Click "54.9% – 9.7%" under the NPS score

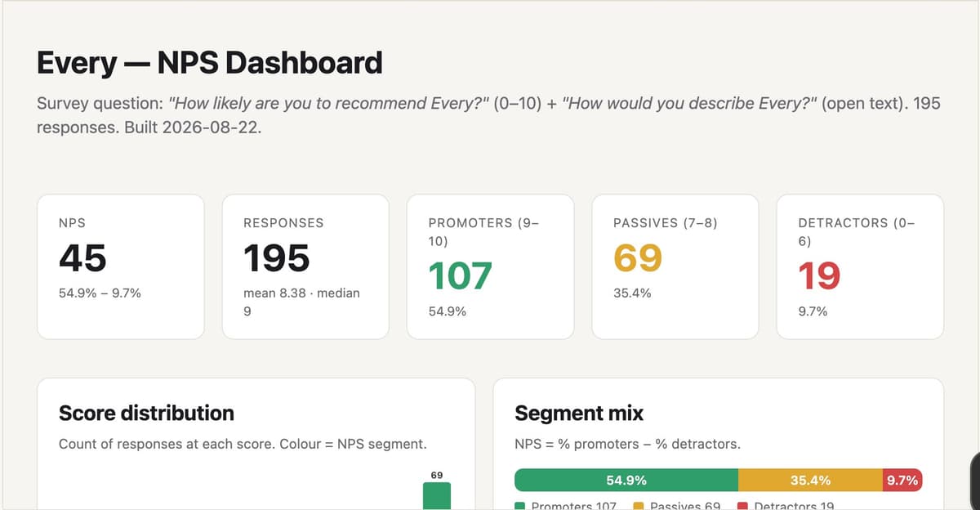tap(100, 293)
